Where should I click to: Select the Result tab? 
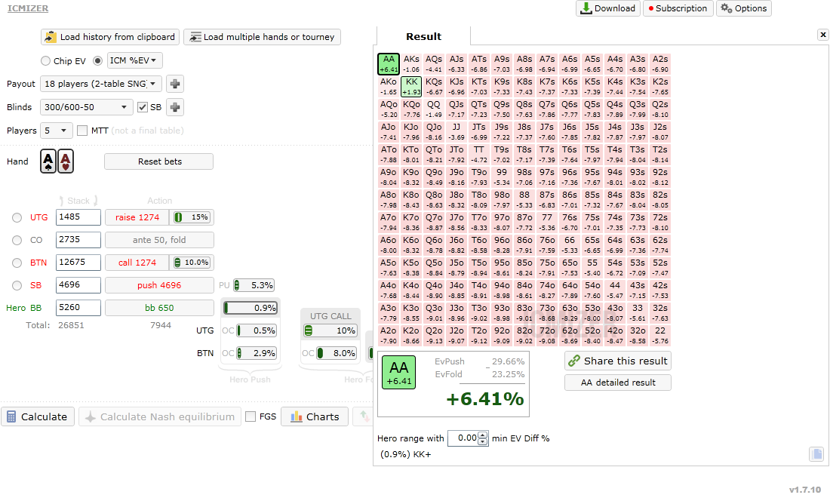click(x=423, y=36)
